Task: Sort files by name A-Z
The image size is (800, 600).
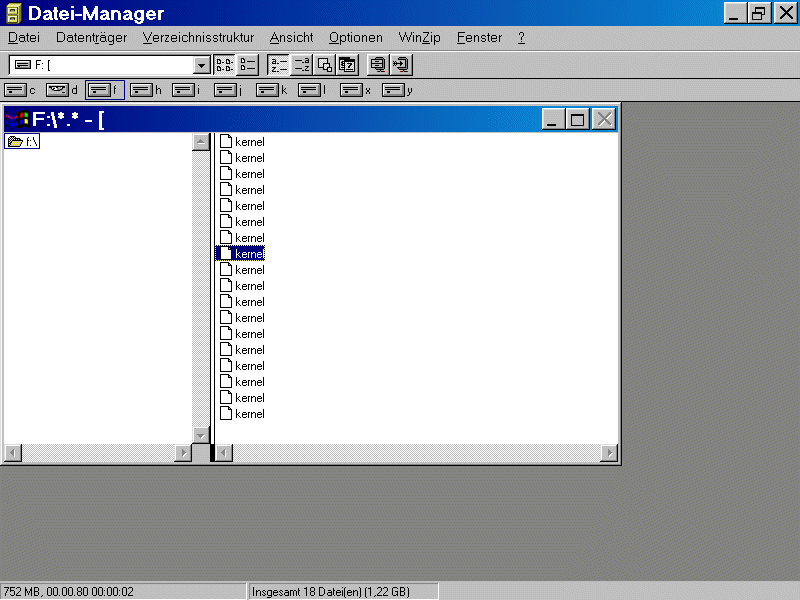Action: pyautogui.click(x=278, y=65)
